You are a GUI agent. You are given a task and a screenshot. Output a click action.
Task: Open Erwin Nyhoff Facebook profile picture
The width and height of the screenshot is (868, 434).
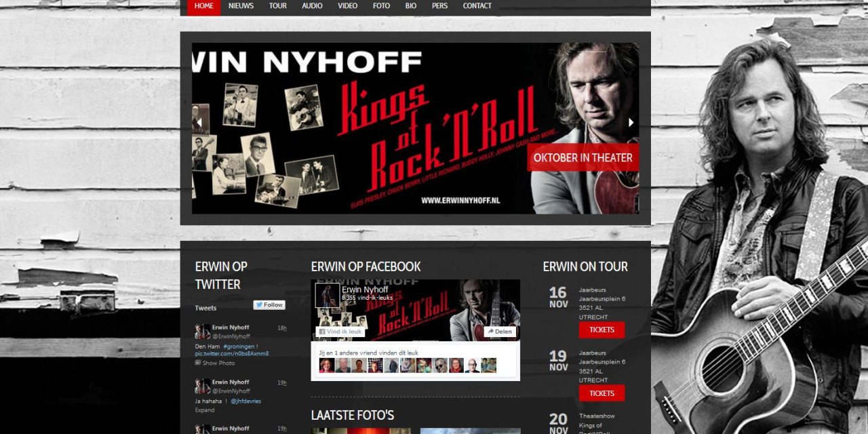(328, 296)
